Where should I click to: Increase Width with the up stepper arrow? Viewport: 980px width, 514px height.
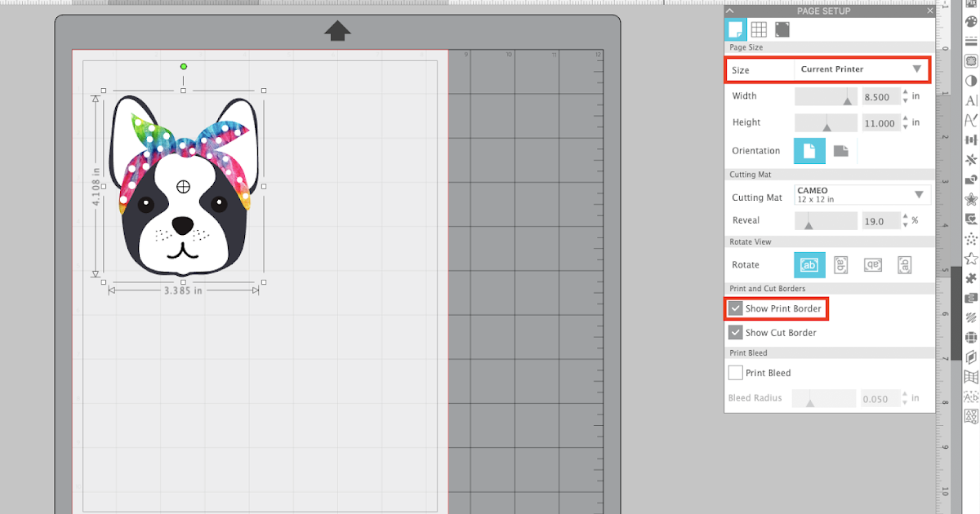click(905, 92)
